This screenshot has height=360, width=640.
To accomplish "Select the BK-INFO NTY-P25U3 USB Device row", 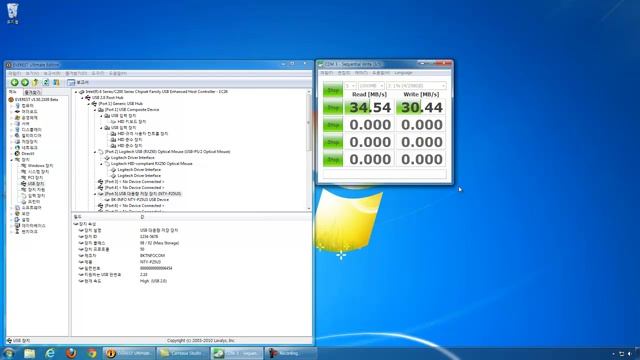I will point(140,200).
